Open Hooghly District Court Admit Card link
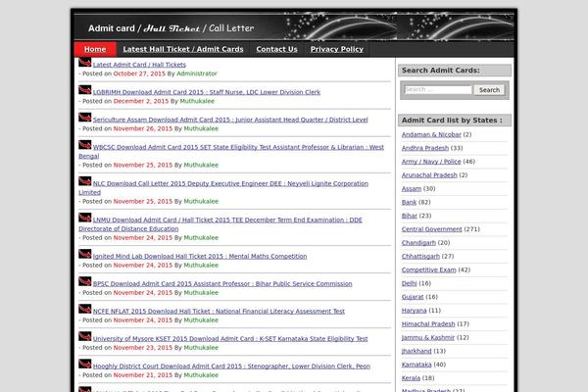This screenshot has height=392, width=588. [231, 366]
